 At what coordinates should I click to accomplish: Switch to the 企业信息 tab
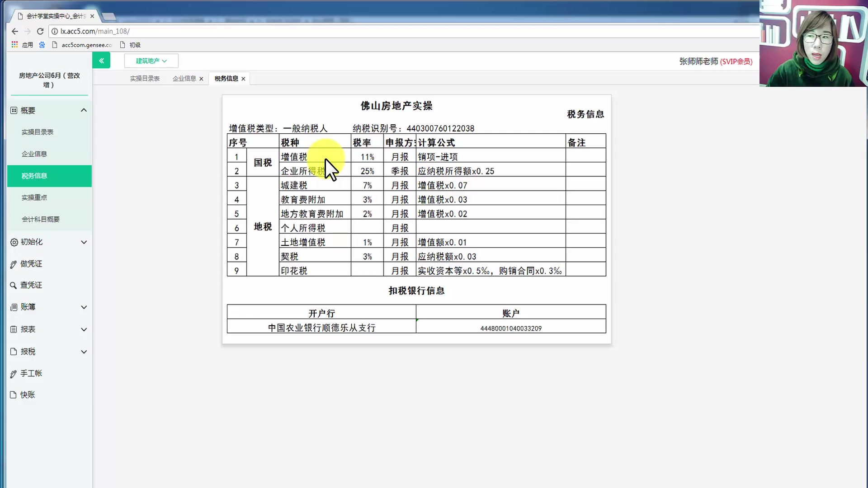pos(184,78)
